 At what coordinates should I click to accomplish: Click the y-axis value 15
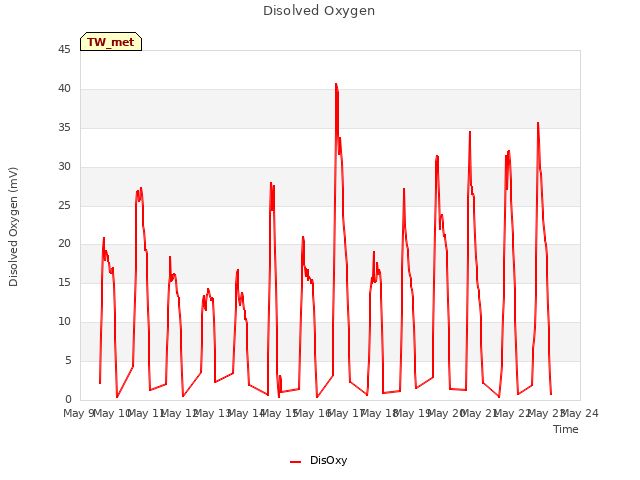point(64,282)
